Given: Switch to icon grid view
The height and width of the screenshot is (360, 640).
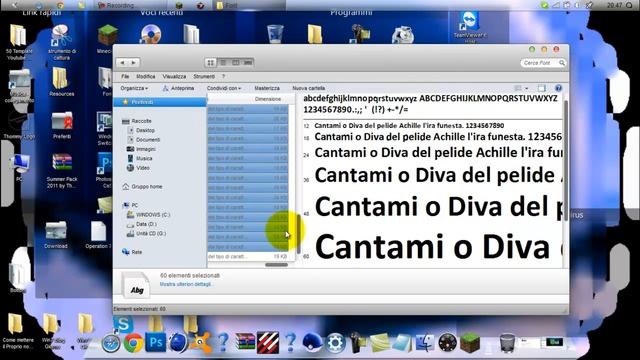Looking at the screenshot, I should [211, 62].
